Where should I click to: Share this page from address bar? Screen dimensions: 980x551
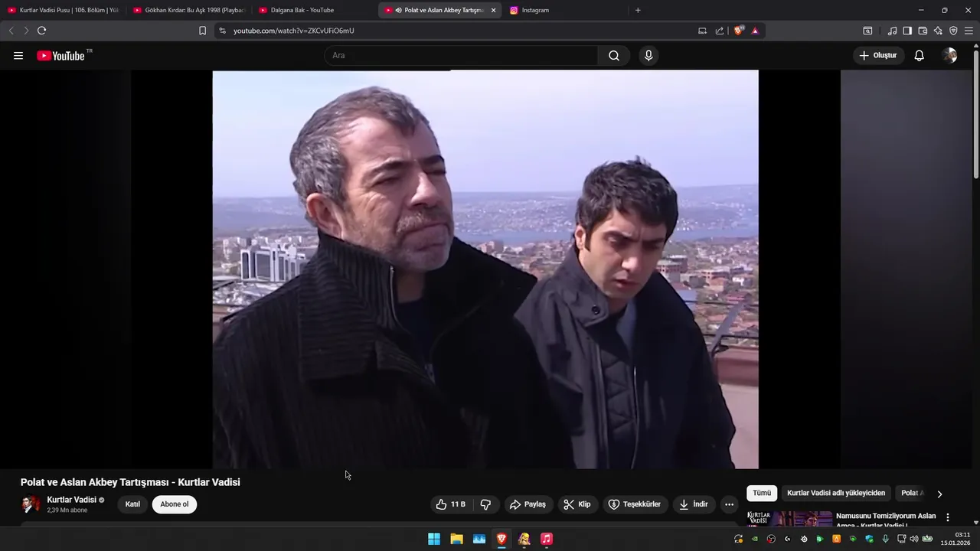tap(720, 31)
